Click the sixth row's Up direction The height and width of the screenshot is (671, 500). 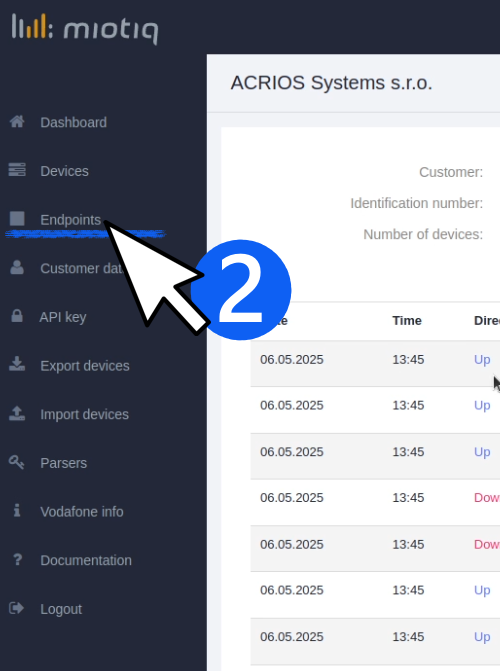[482, 590]
